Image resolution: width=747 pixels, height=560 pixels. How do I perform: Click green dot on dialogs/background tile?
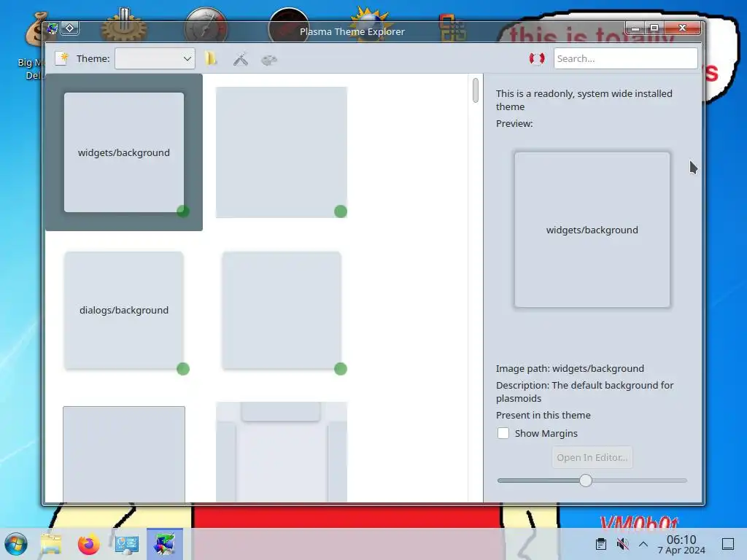click(183, 368)
